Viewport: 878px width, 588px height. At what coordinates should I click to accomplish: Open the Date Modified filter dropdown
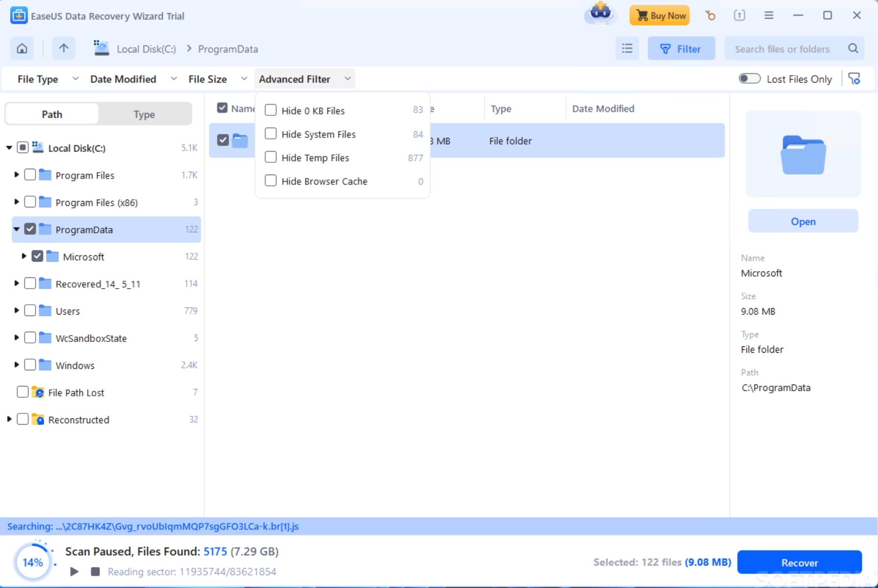click(x=134, y=79)
